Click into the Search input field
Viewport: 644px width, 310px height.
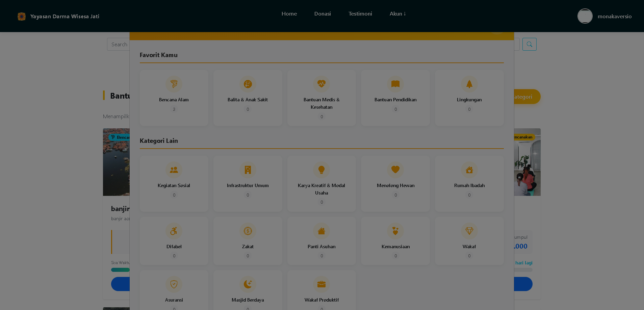point(119,45)
